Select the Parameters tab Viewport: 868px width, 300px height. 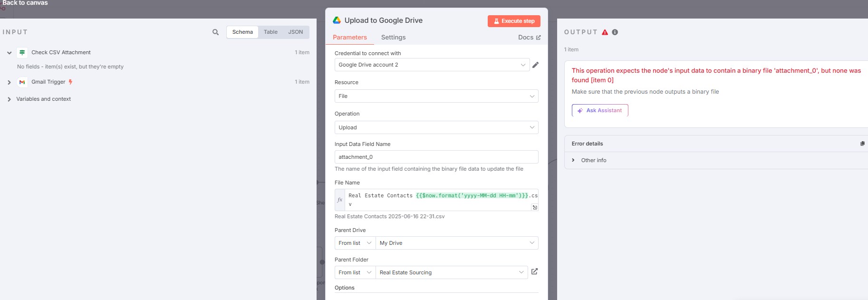pyautogui.click(x=350, y=38)
